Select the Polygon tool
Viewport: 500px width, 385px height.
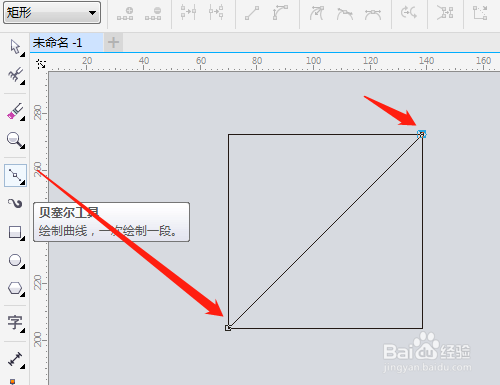(15, 289)
